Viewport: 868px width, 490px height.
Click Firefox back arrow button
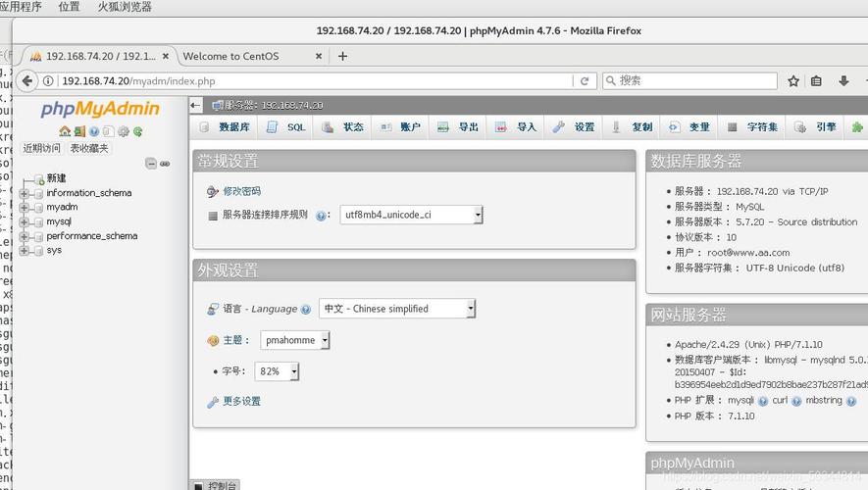tap(27, 80)
